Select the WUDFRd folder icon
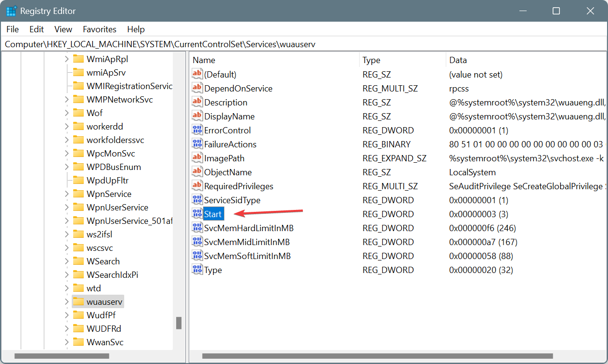Image resolution: width=608 pixels, height=364 pixels. click(x=78, y=329)
